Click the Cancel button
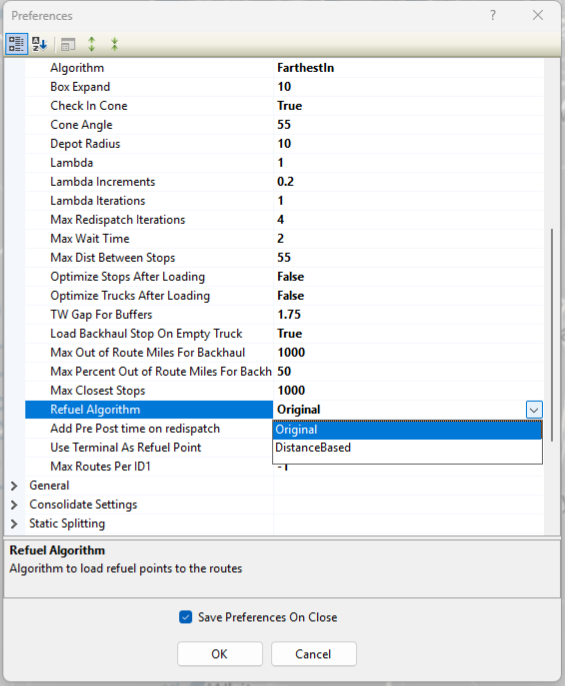565x686 pixels. (x=314, y=654)
